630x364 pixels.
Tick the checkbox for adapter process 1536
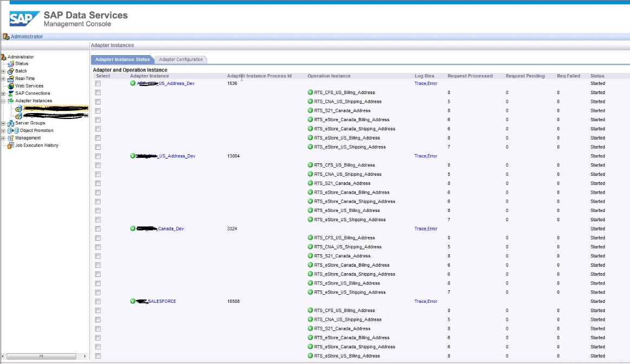(97, 83)
